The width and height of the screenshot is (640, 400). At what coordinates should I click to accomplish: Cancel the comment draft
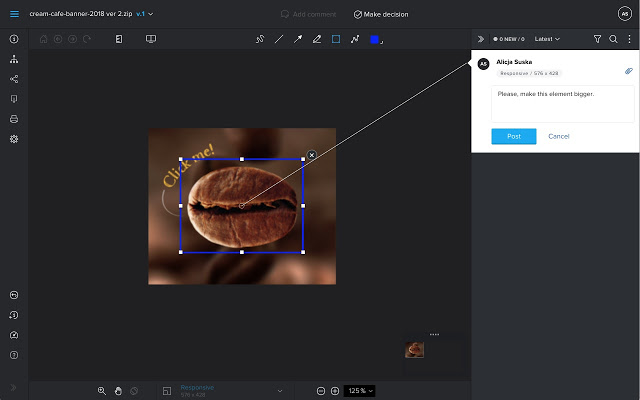(559, 136)
